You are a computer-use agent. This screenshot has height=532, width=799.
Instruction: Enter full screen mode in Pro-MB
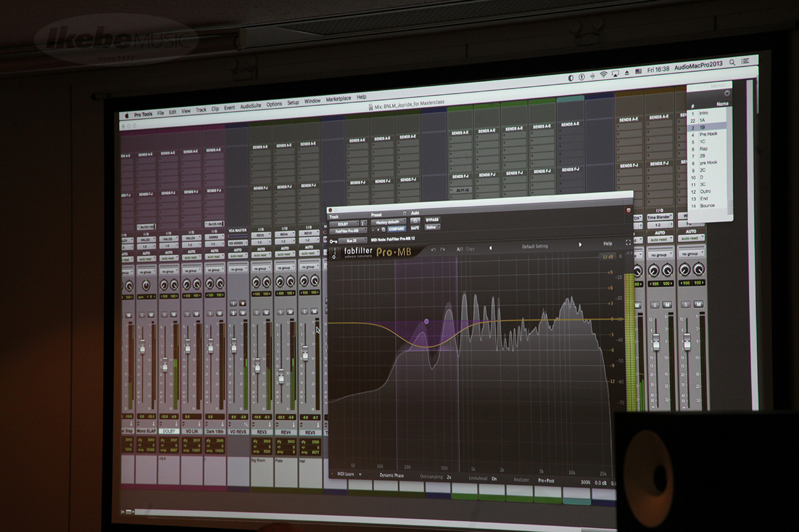628,243
